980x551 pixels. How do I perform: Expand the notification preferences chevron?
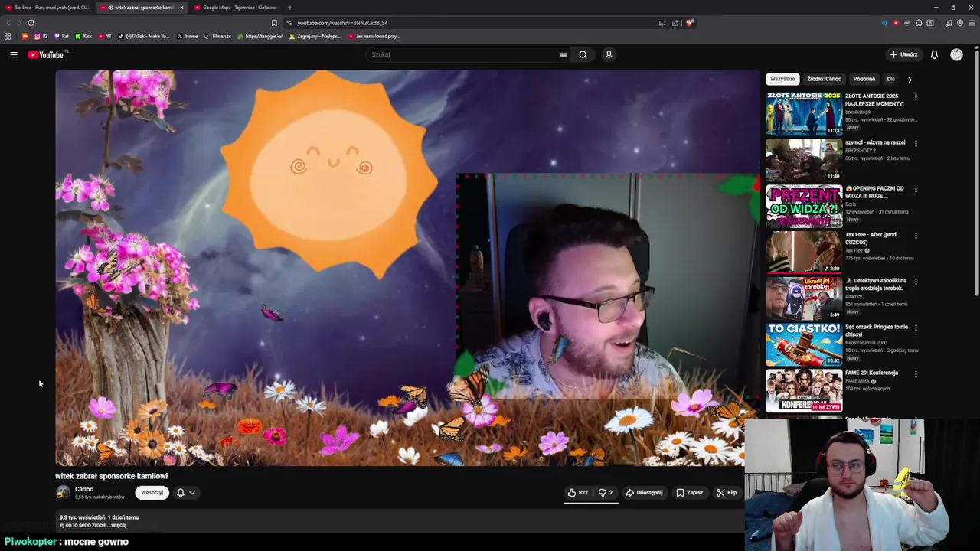[x=192, y=493]
